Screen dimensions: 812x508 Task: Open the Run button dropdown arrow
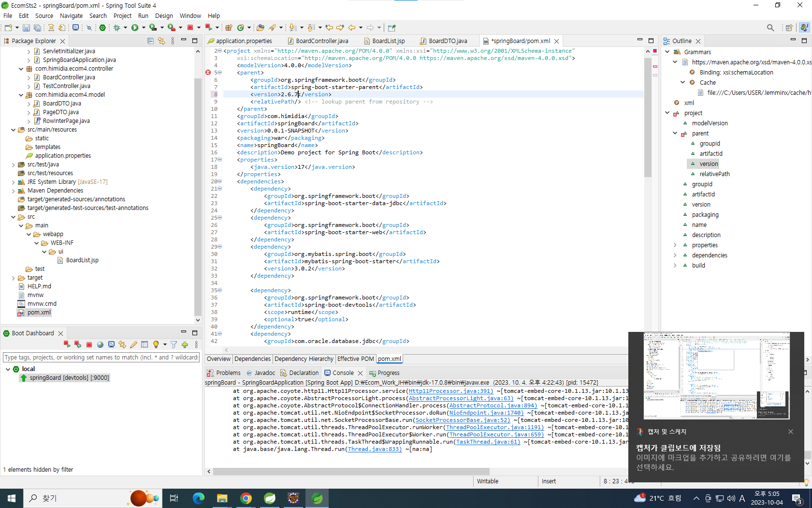coord(144,28)
